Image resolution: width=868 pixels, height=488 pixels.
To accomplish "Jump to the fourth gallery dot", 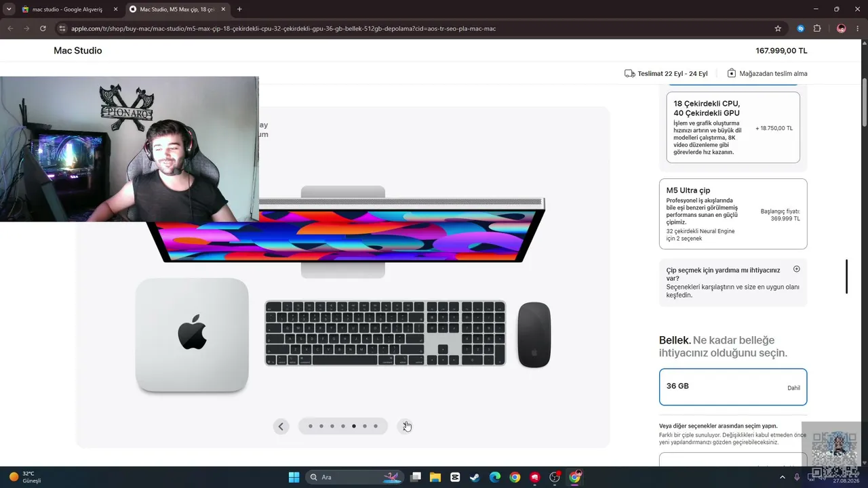I will click(x=343, y=426).
